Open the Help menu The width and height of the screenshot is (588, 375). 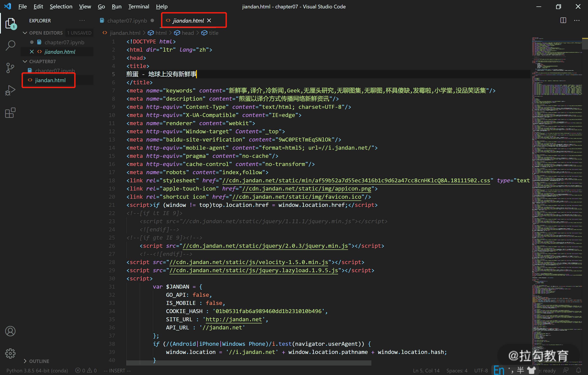(162, 7)
